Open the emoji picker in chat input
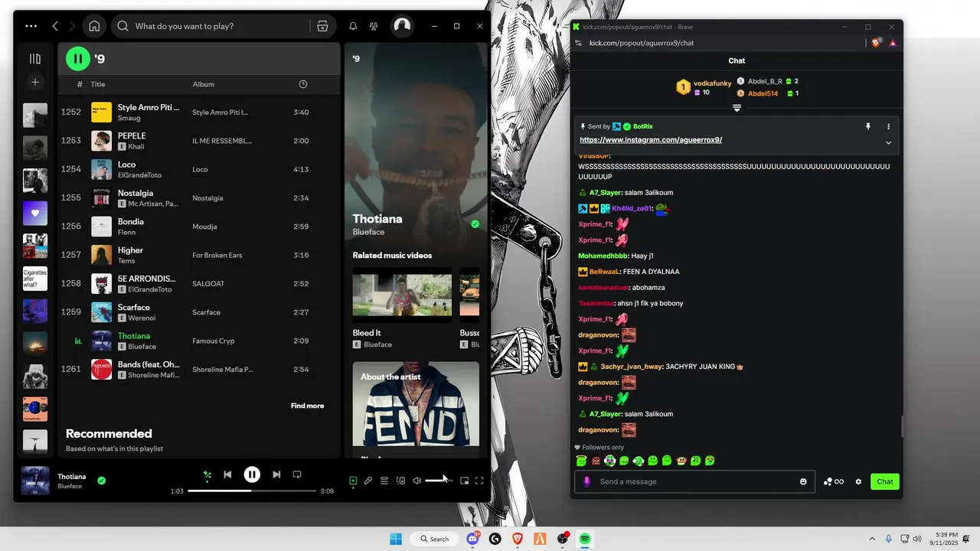The image size is (980, 551). pyautogui.click(x=803, y=481)
